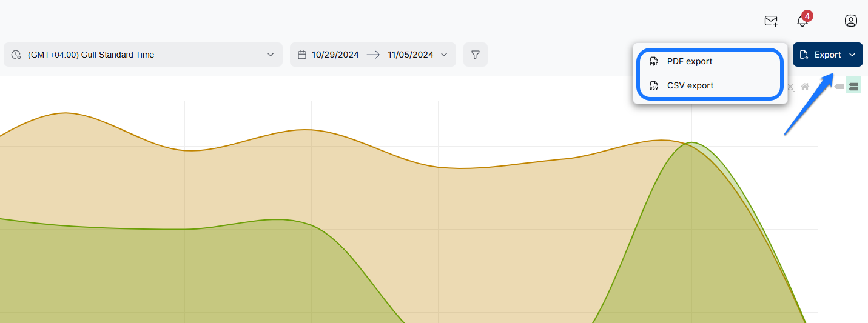
Task: Toggle the show closest data tag icon
Action: [x=839, y=87]
